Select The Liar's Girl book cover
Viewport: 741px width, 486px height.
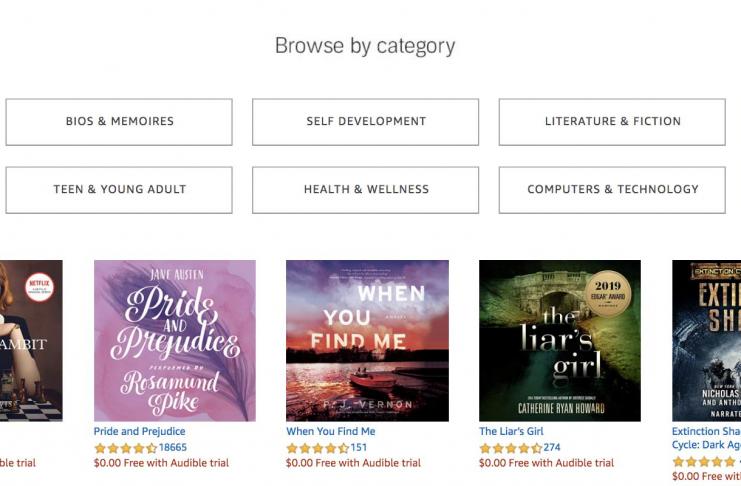[x=559, y=341]
